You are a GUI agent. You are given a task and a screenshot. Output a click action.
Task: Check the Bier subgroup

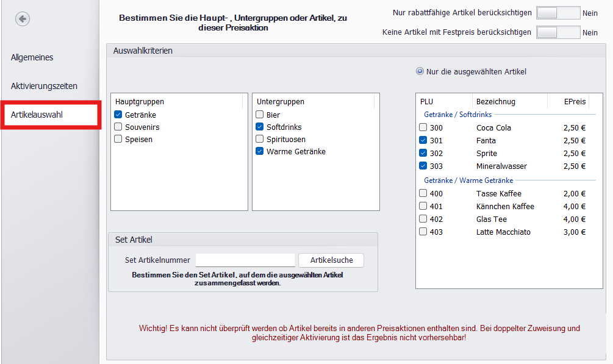260,115
